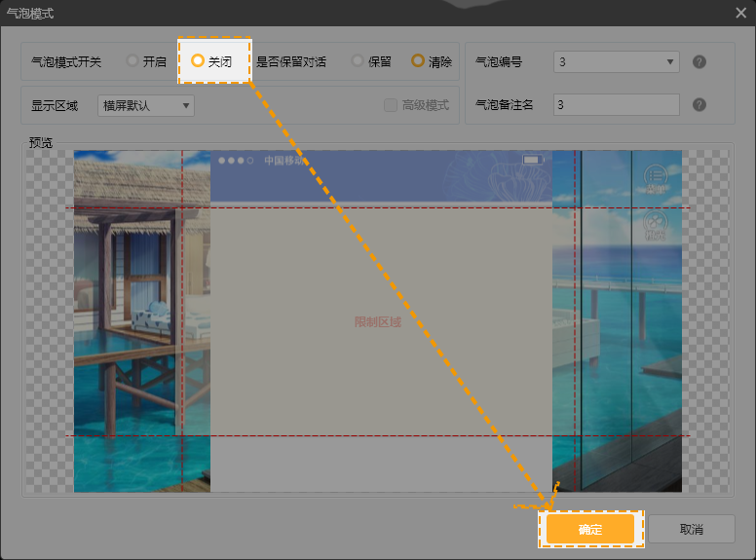Image resolution: width=756 pixels, height=560 pixels.
Task: Click help icon beside 气泡备注名 field
Action: pos(699,105)
